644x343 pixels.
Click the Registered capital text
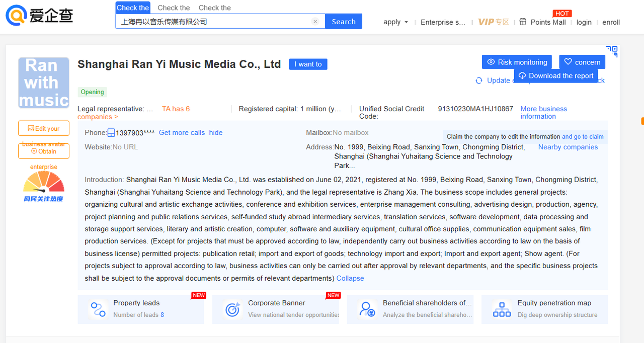tap(290, 109)
